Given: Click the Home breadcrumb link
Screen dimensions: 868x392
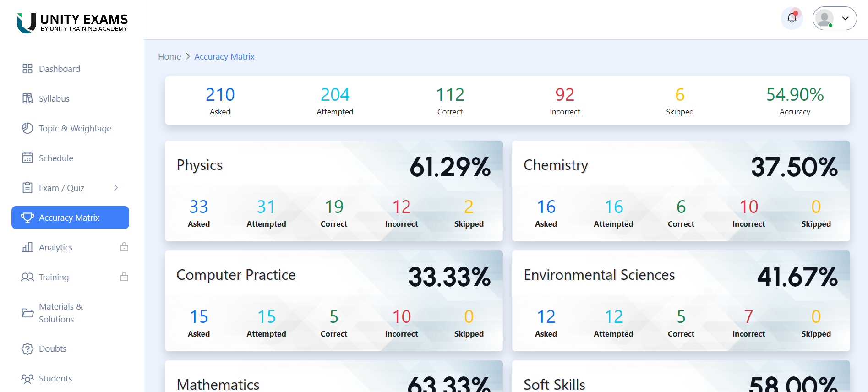Looking at the screenshot, I should 169,56.
